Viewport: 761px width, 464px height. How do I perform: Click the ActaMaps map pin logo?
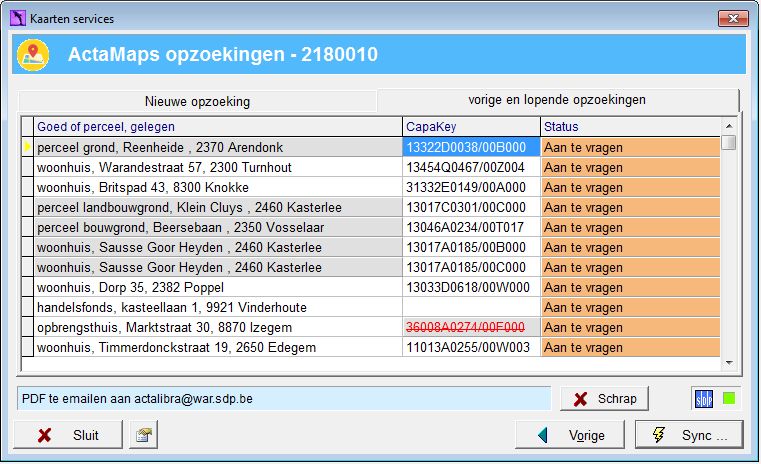(33, 55)
